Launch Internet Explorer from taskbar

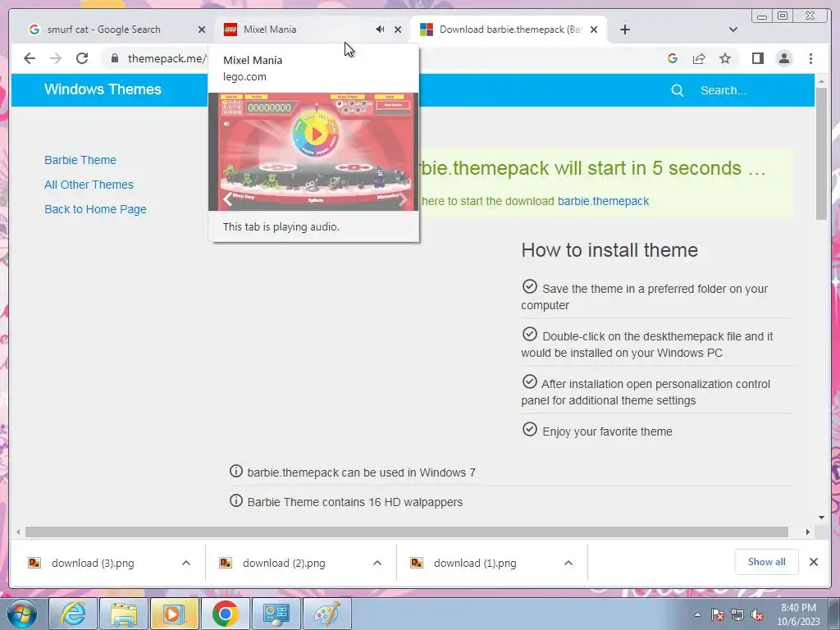(73, 614)
